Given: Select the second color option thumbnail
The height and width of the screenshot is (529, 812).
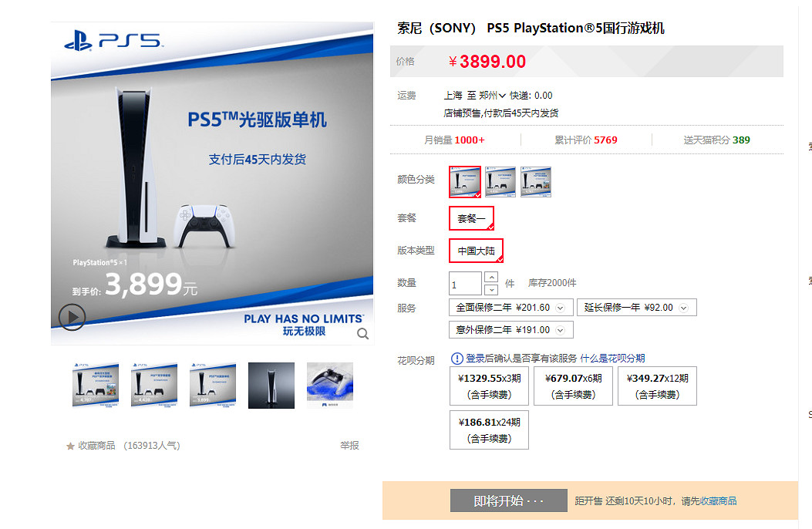Looking at the screenshot, I should (500, 182).
